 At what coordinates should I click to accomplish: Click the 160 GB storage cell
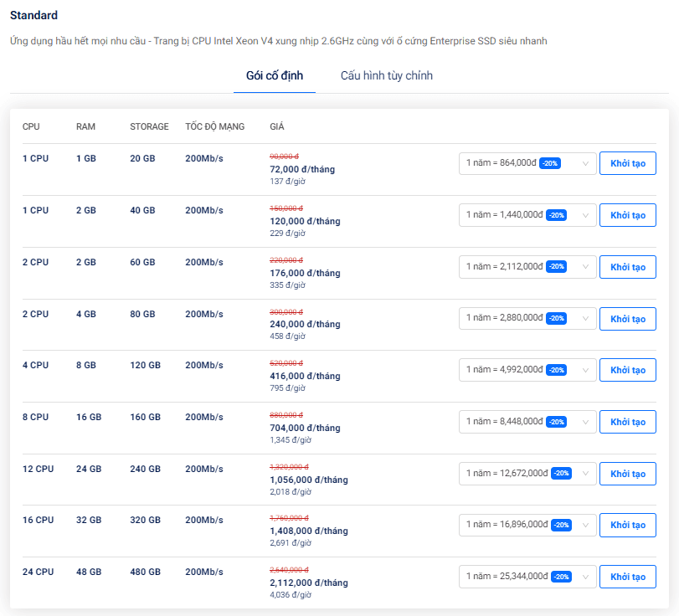point(145,418)
